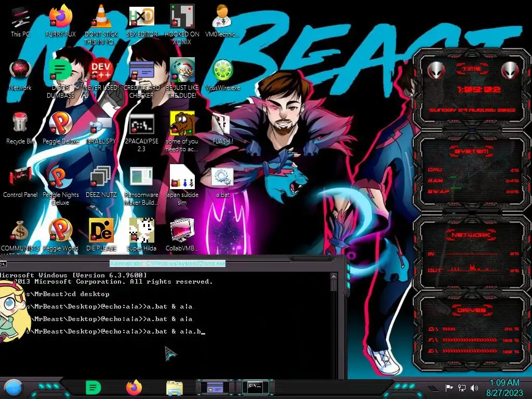Open Ransomware Maker Build icon
The height and width of the screenshot is (399, 532).
click(x=141, y=186)
